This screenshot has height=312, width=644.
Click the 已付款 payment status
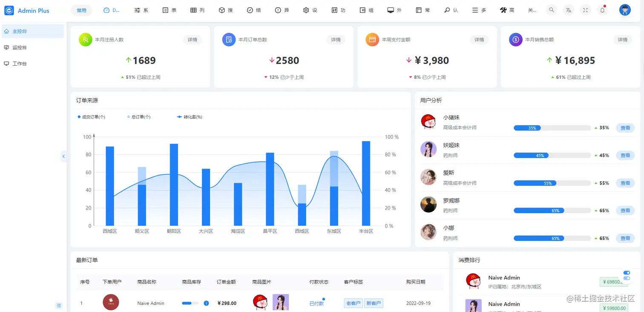pyautogui.click(x=316, y=303)
